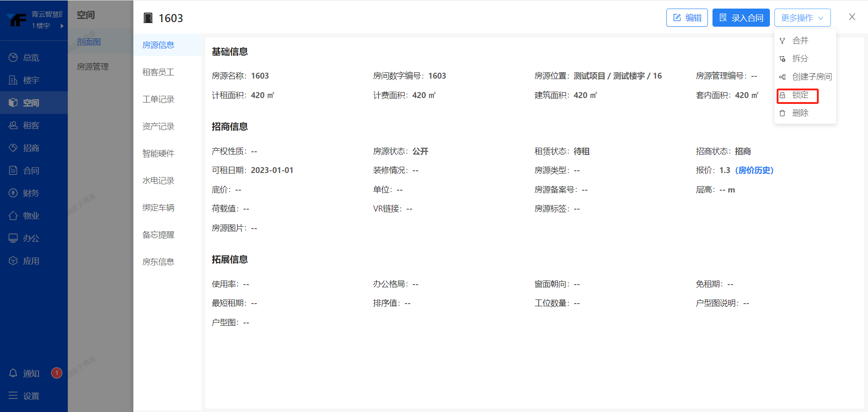Click the 录入合同 button
The image size is (868, 412).
pos(741,18)
